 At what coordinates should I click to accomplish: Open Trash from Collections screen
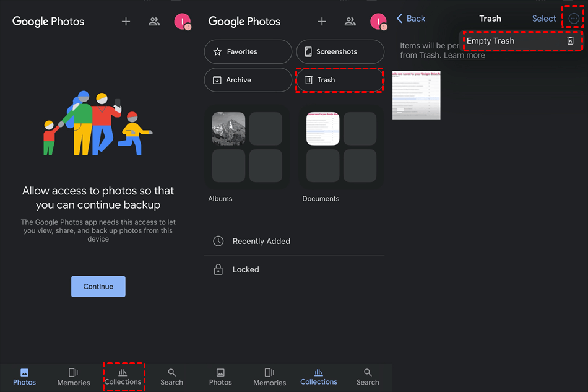click(340, 80)
